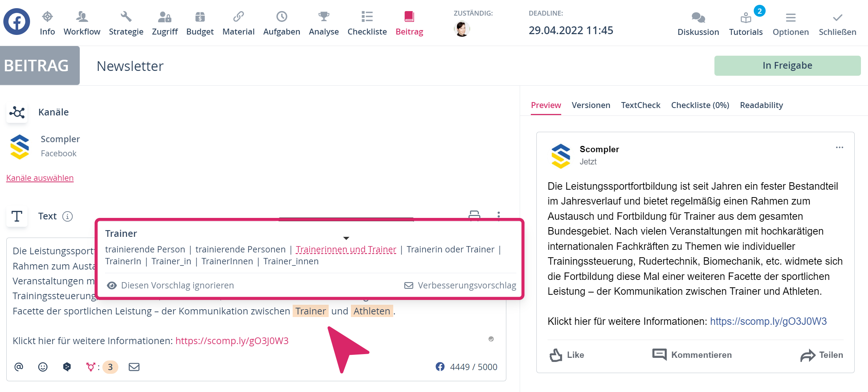Open the emoji picker smiley icon
The height and width of the screenshot is (392, 868).
pos(43,367)
